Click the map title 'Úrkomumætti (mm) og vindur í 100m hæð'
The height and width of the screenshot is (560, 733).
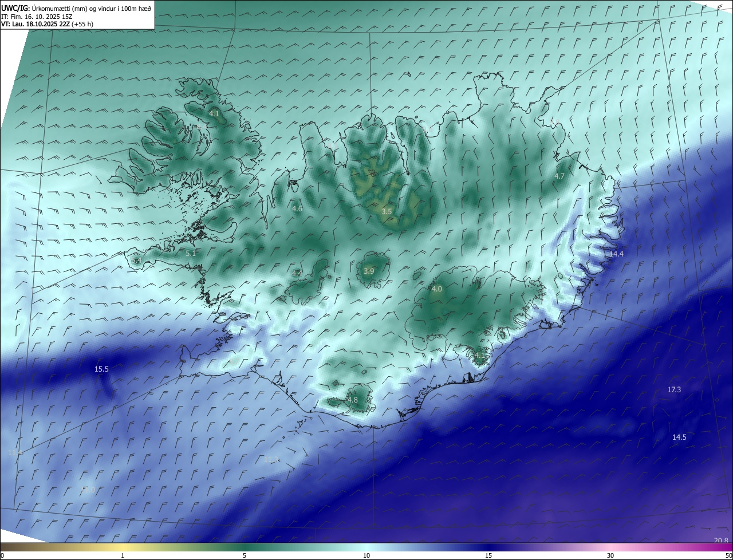pos(91,8)
